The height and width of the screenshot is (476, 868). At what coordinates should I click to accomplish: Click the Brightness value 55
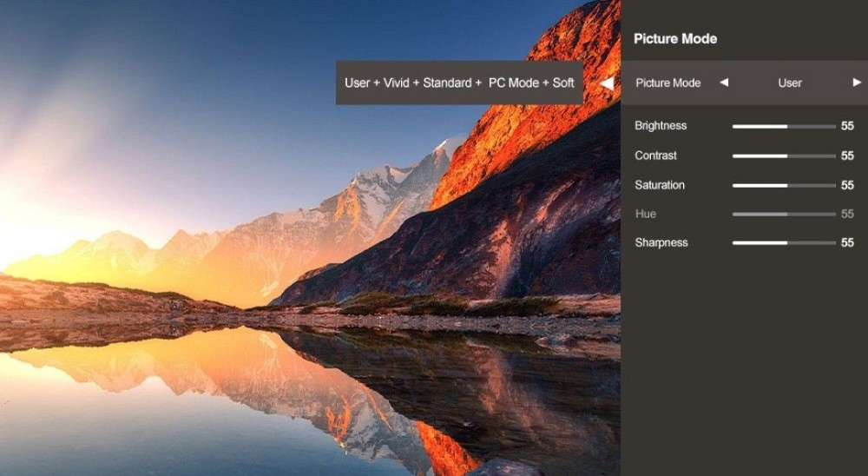point(847,126)
